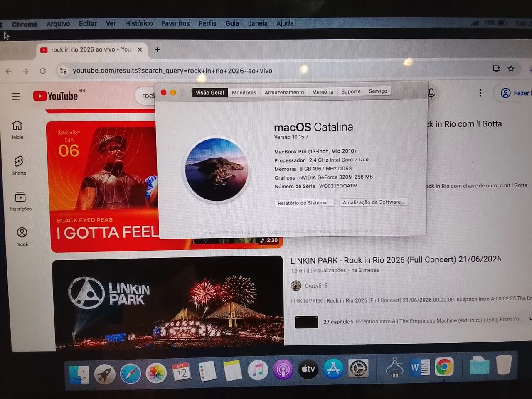The image size is (532, 399).
Task: Click the install app icon in address bar
Action: point(497,69)
